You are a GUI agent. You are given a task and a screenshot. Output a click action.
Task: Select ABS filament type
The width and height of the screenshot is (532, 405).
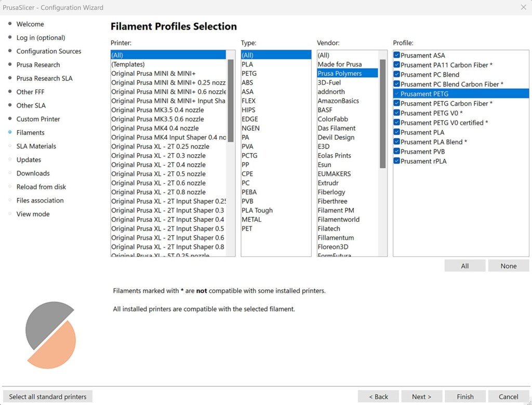click(x=276, y=83)
